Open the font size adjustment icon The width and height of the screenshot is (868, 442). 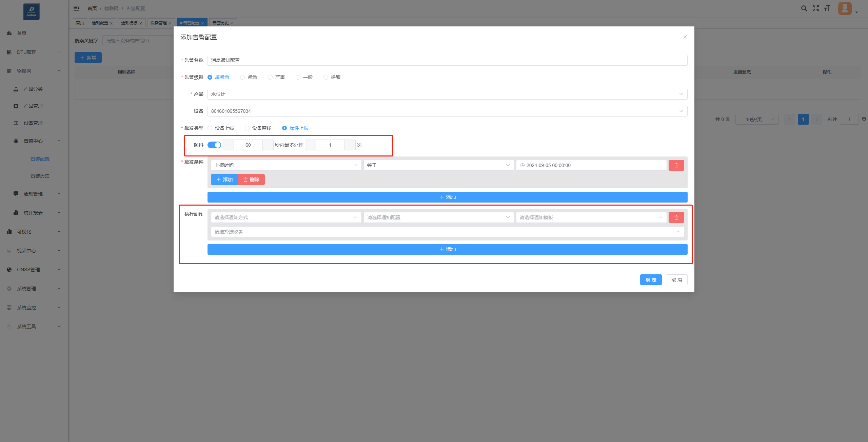[827, 8]
